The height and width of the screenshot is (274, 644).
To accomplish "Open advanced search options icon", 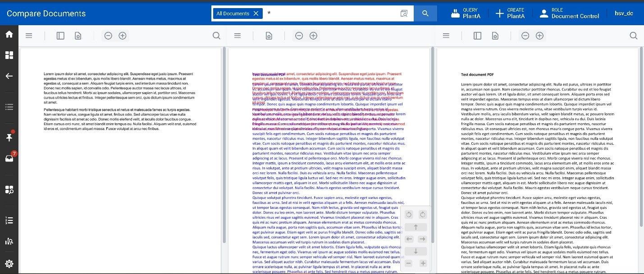I will click(404, 13).
